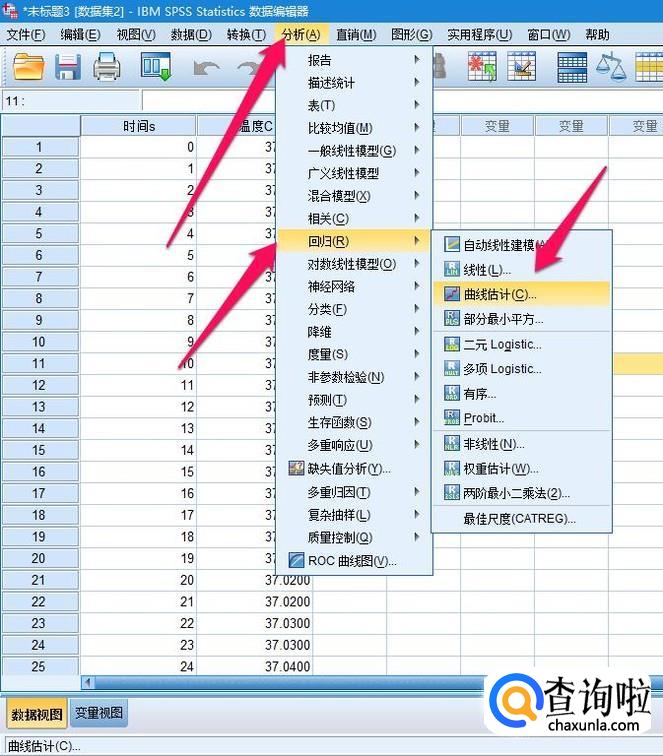Open the 数据(D) menu
The height and width of the screenshot is (756, 663).
coord(191,35)
